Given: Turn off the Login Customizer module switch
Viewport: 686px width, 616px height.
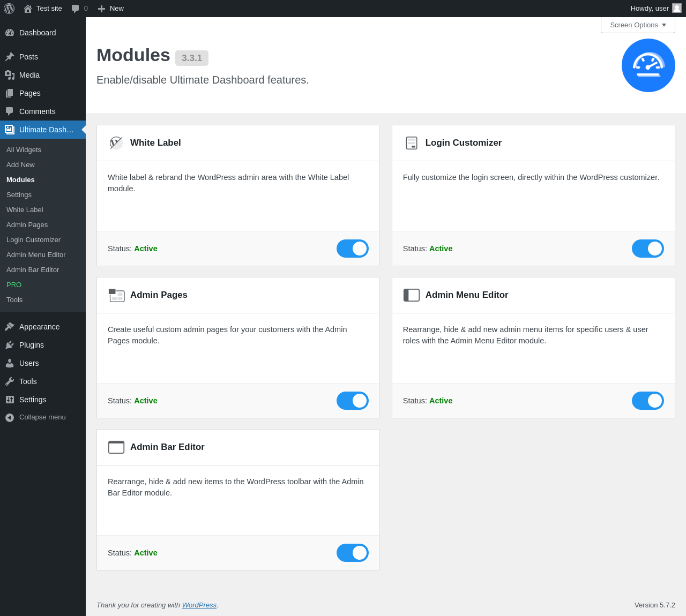Looking at the screenshot, I should click(648, 249).
